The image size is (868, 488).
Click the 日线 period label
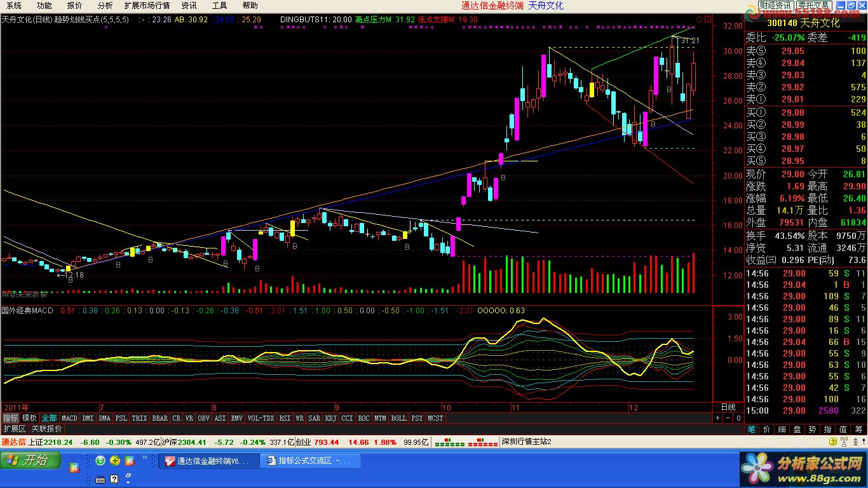[728, 407]
